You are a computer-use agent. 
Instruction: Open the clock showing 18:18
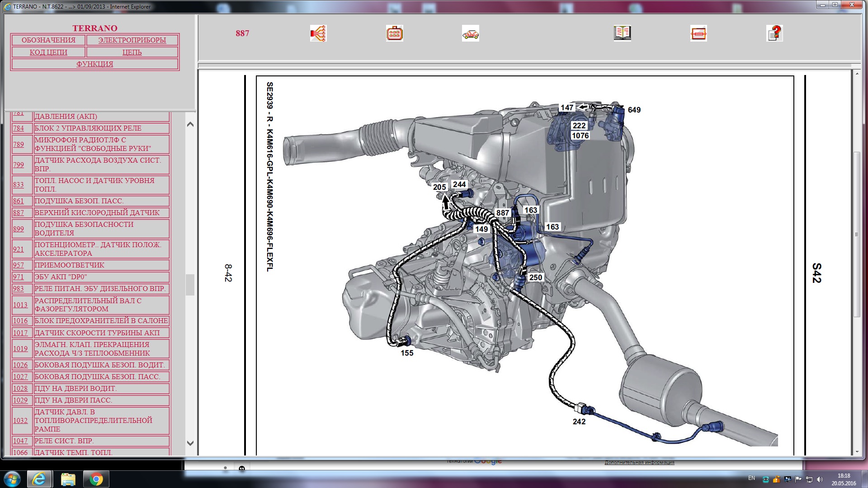coord(844,479)
